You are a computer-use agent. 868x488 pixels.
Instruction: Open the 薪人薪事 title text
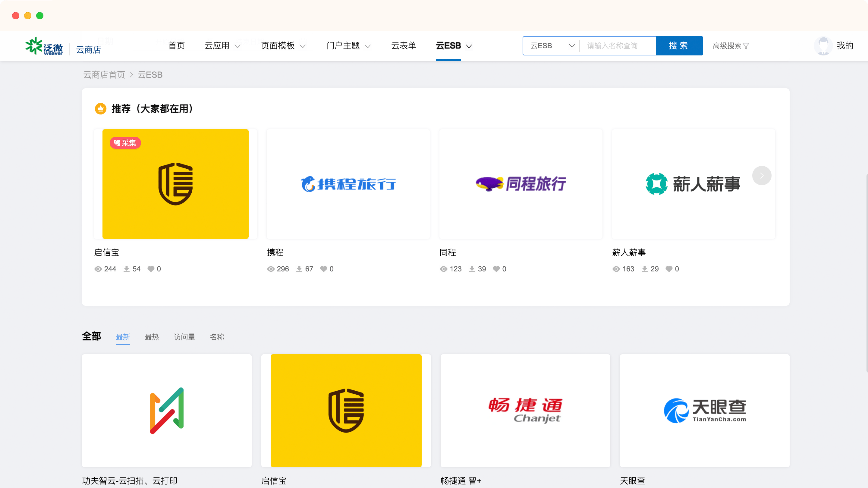click(629, 252)
